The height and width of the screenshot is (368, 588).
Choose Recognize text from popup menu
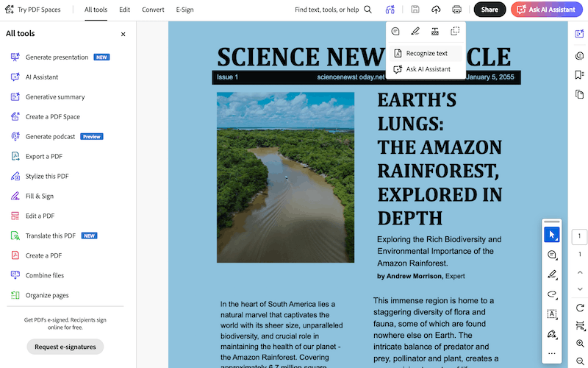(426, 53)
